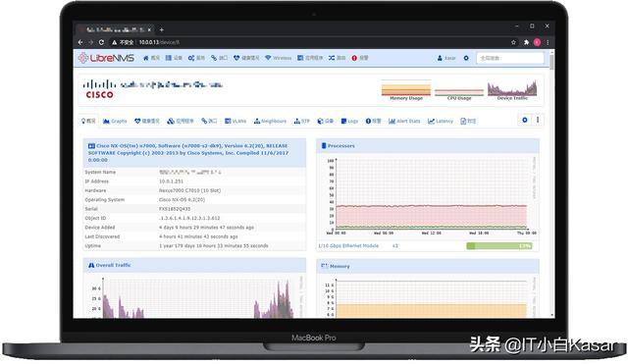Image resolution: width=628 pixels, height=364 pixels.
Task: Click the Cisco vendor logo
Action: tap(99, 89)
